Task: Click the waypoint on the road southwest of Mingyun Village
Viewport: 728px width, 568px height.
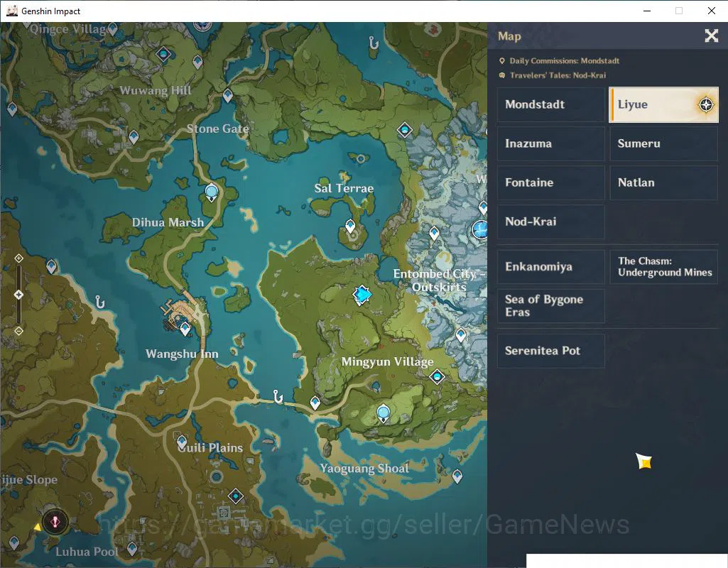Action: tap(315, 403)
